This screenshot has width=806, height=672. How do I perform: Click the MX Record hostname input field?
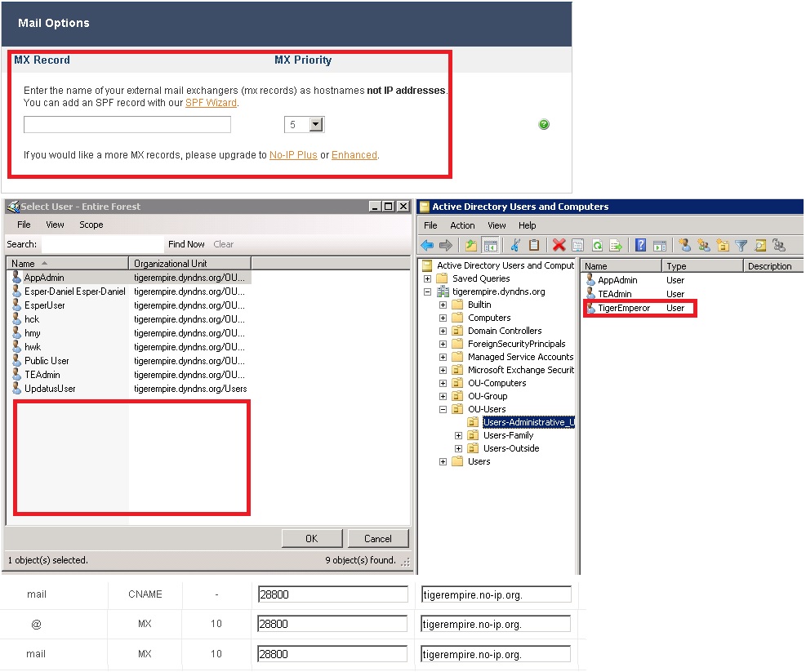pyautogui.click(x=127, y=125)
